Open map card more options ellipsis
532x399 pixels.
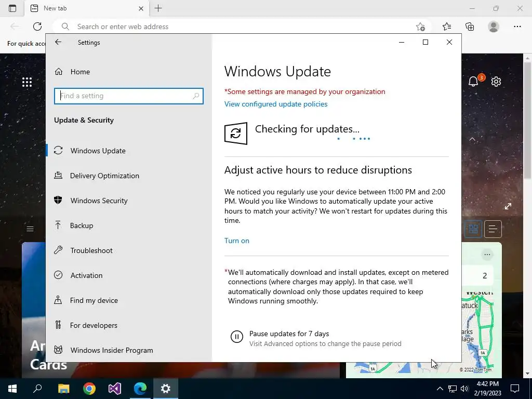click(487, 255)
